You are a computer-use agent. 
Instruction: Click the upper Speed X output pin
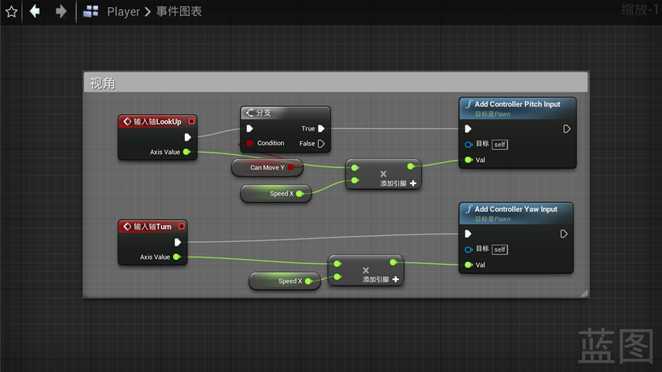pyautogui.click(x=299, y=194)
